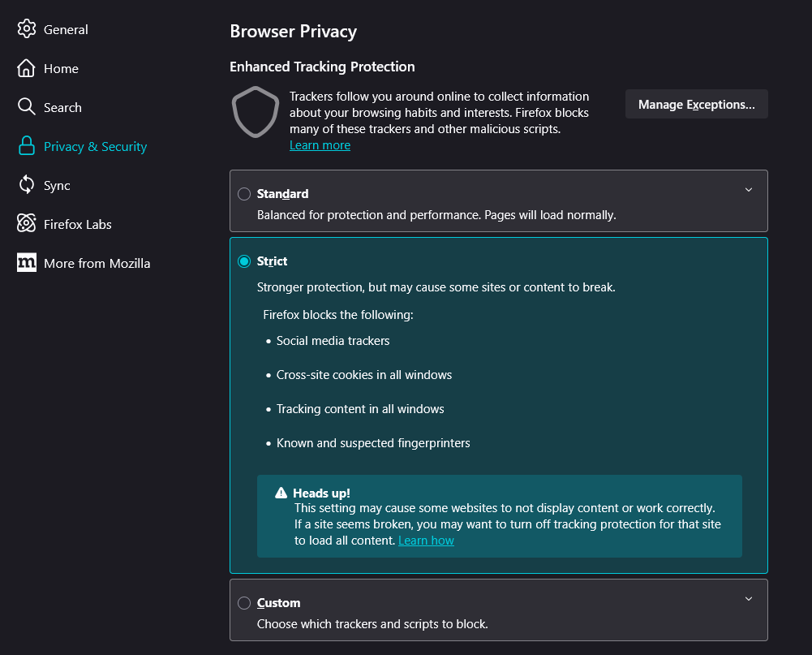
Task: Click the tracking protection shield icon
Action: [x=256, y=112]
